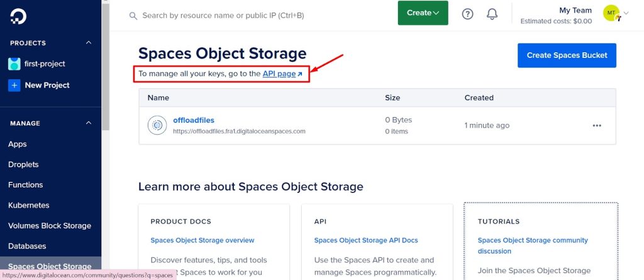Click the Created column header

479,98
